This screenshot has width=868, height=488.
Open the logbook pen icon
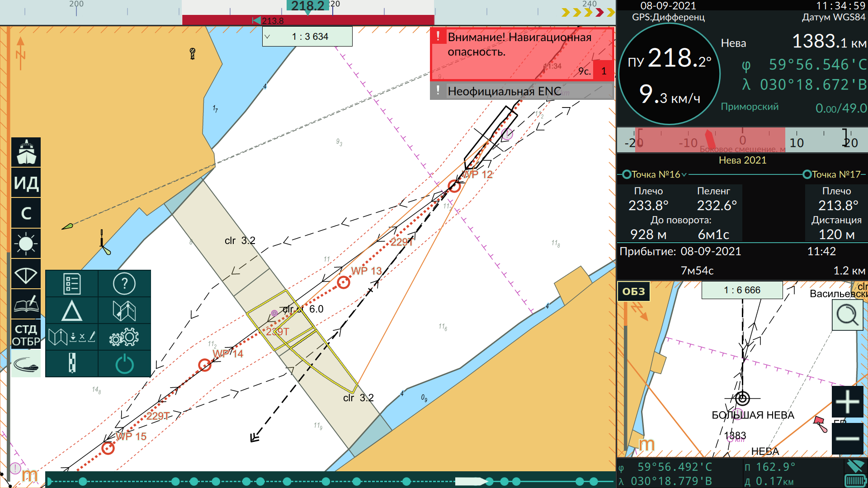26,304
